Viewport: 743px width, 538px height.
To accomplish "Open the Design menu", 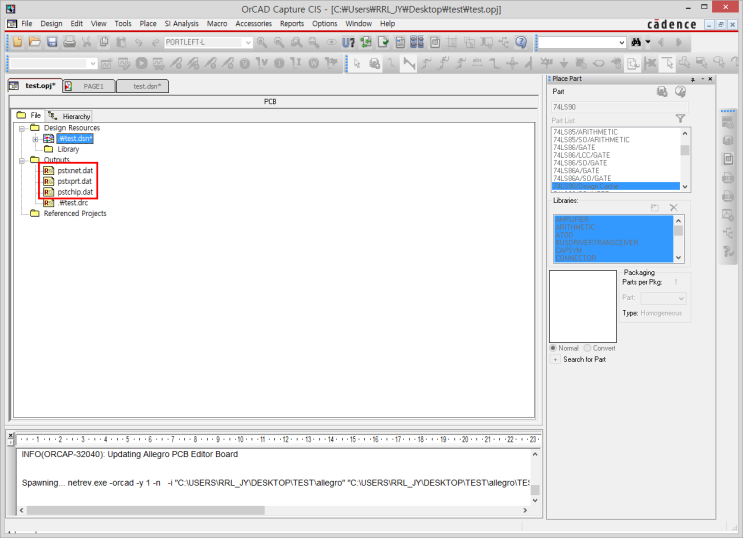I will point(51,24).
